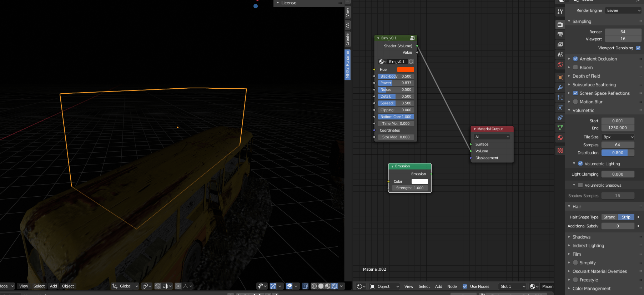Switch to Create sidebar tab

pyautogui.click(x=347, y=39)
